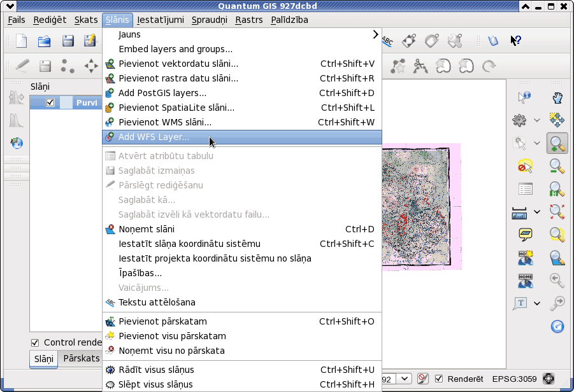Viewport: 574px width, 392px height.
Task: Click the Text Annotation T icon
Action: (x=520, y=303)
